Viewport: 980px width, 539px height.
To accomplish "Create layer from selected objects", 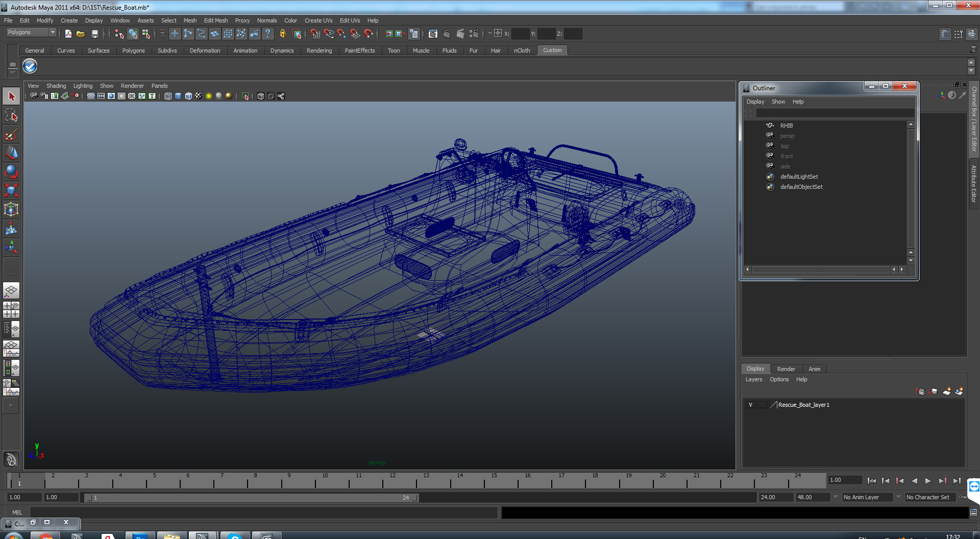I will (x=959, y=391).
